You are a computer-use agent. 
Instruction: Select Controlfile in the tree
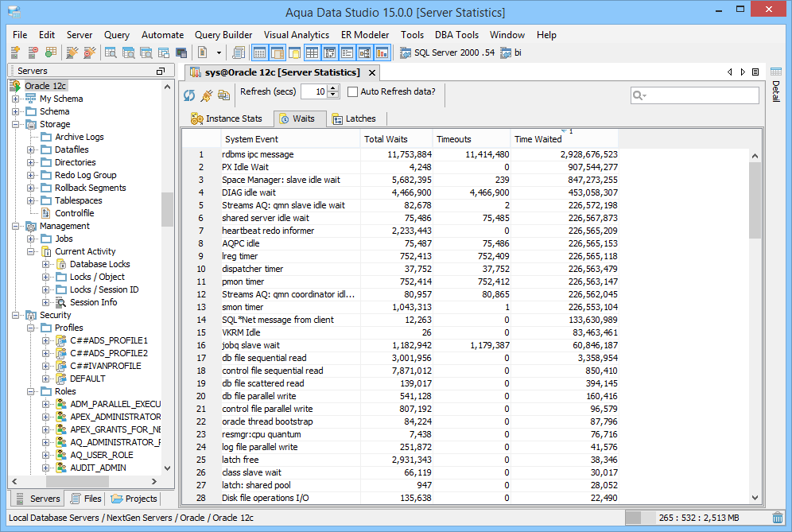coord(74,213)
